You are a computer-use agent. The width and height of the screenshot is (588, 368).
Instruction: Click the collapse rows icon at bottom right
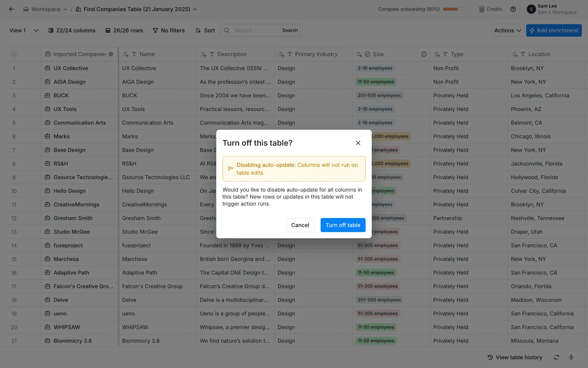(x=571, y=357)
